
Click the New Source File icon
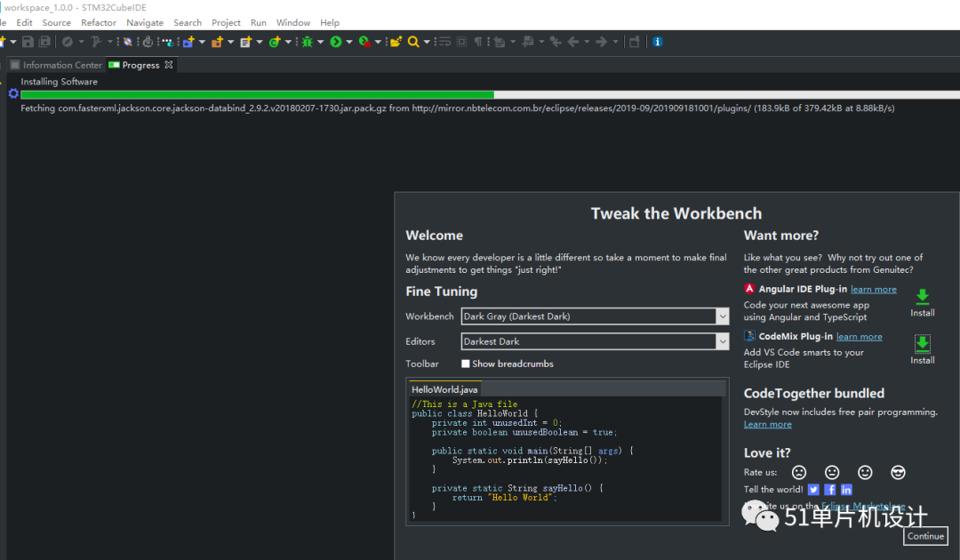[246, 42]
